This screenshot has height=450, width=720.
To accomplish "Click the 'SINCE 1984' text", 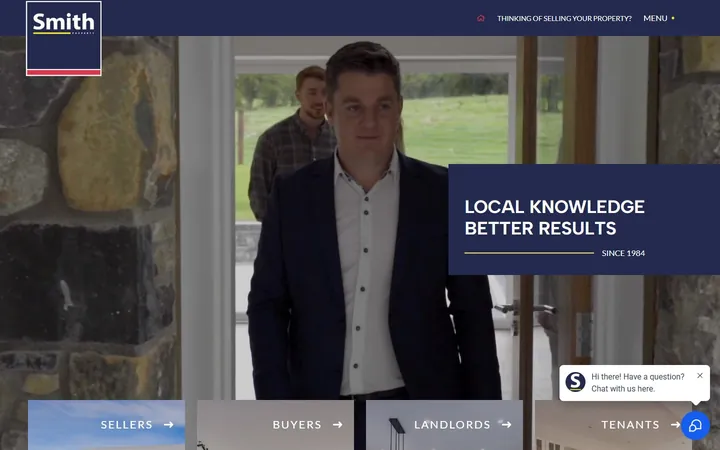I will pos(623,253).
